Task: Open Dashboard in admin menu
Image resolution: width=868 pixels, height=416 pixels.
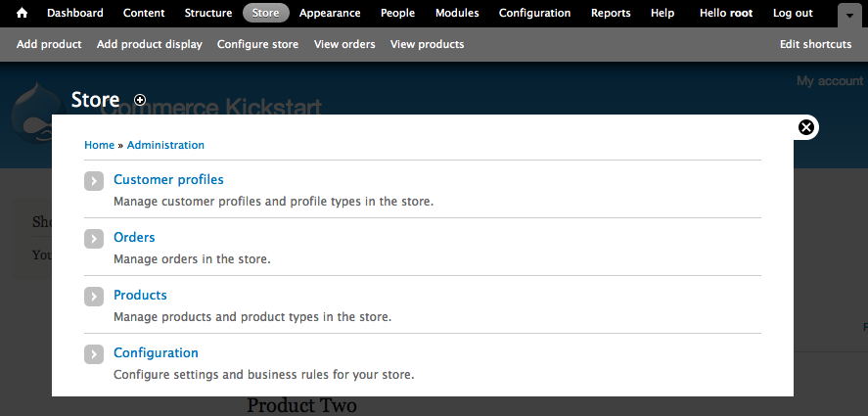Action: (x=74, y=13)
